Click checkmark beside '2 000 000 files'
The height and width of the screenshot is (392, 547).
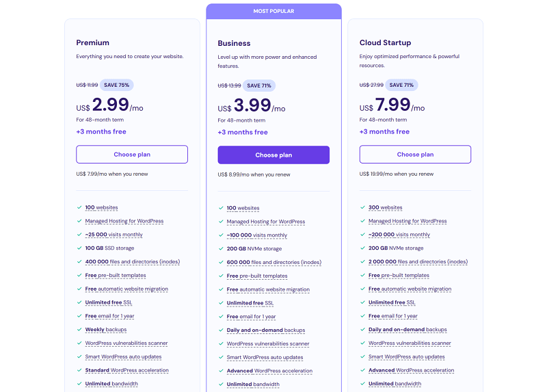coord(362,262)
